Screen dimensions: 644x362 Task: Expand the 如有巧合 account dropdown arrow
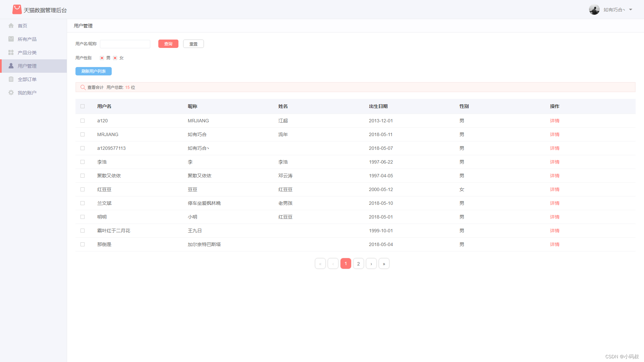click(x=631, y=10)
